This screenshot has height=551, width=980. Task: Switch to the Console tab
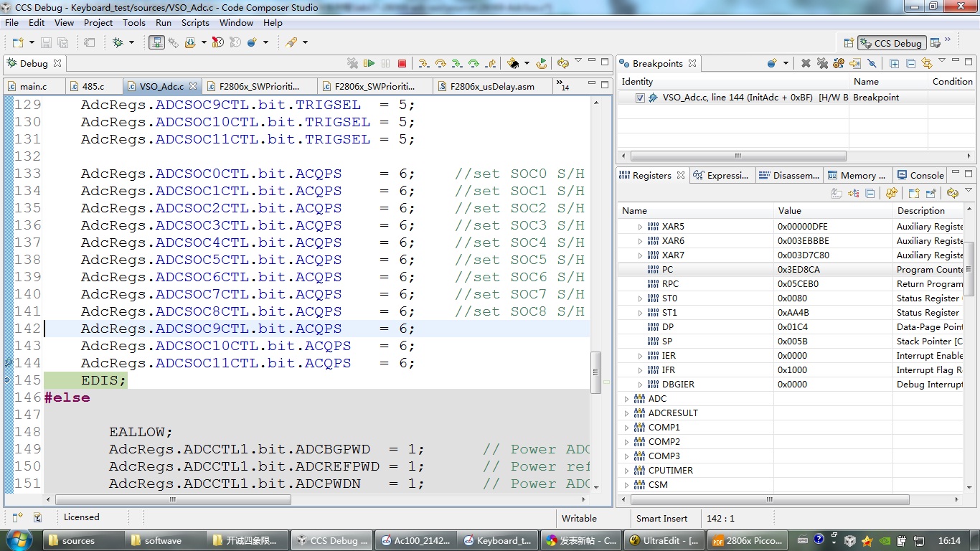click(926, 175)
